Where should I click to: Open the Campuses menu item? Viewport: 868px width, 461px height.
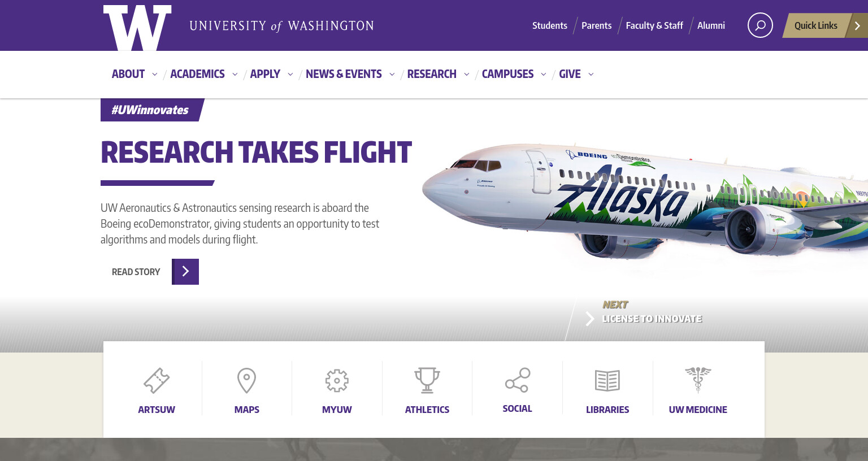click(x=507, y=74)
